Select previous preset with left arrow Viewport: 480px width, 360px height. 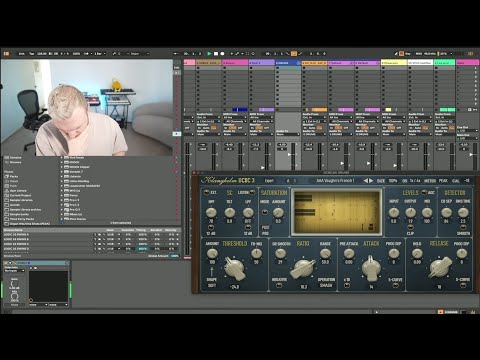pyautogui.click(x=365, y=180)
